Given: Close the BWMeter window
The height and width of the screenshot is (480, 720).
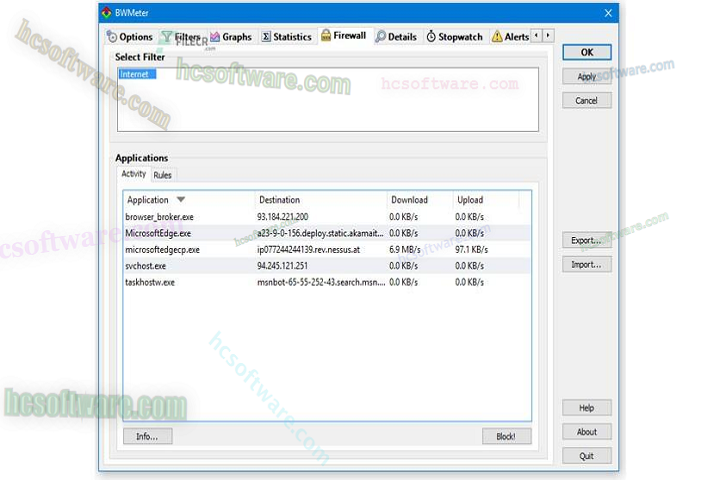Looking at the screenshot, I should [608, 13].
